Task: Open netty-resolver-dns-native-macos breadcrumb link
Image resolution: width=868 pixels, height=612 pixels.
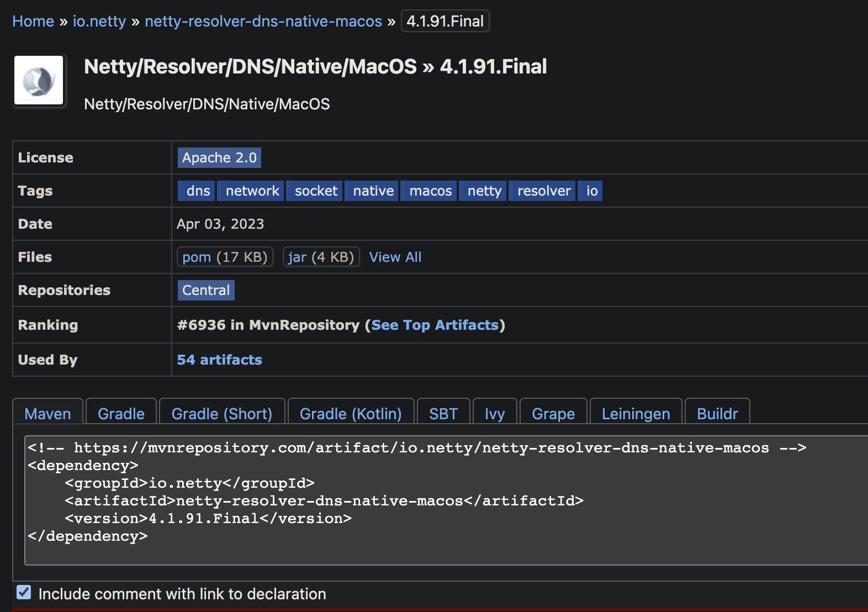Action: coord(263,21)
